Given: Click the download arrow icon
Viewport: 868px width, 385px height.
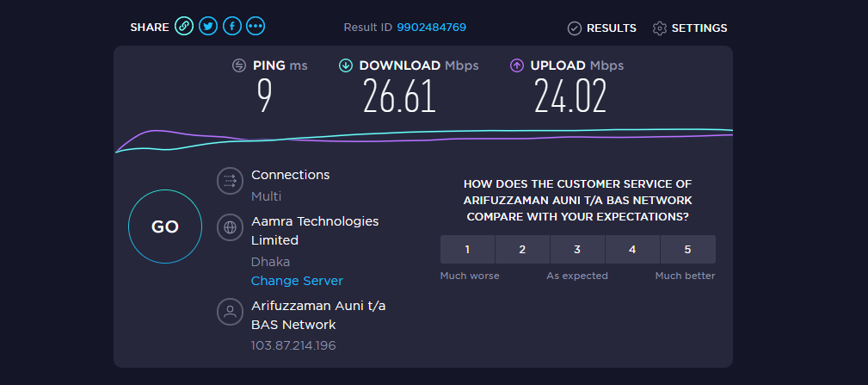Looking at the screenshot, I should pos(346,65).
